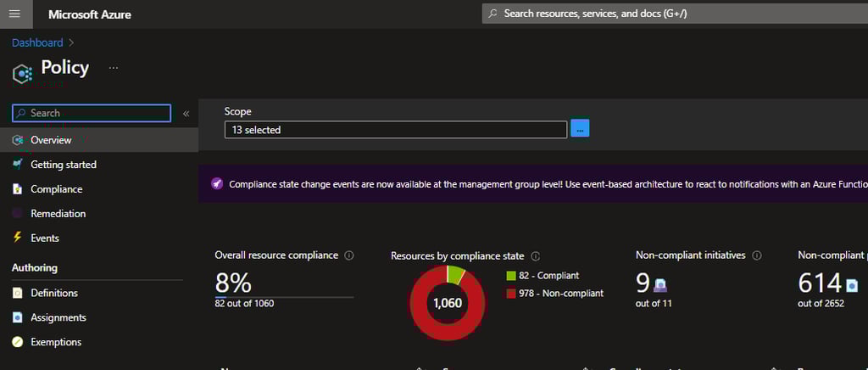Click the '82 out of 1060' text

click(x=244, y=304)
